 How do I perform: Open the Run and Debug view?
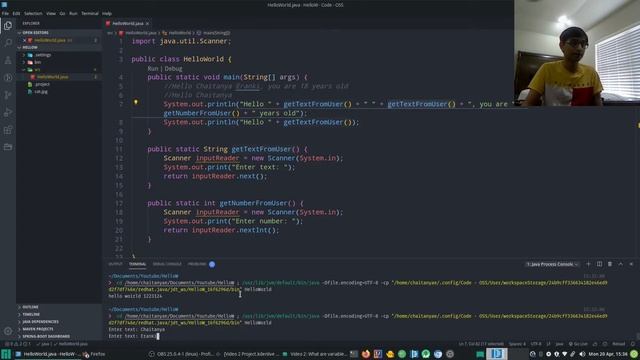(x=8, y=112)
